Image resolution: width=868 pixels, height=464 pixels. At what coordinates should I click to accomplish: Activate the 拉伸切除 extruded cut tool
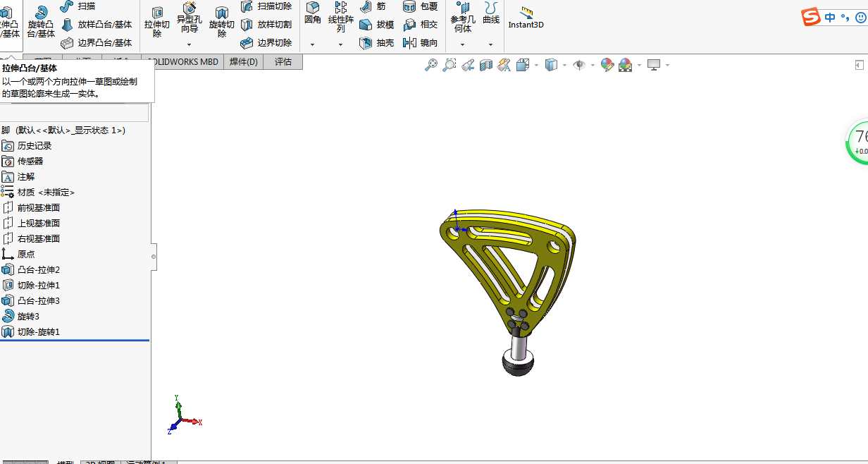(x=157, y=21)
